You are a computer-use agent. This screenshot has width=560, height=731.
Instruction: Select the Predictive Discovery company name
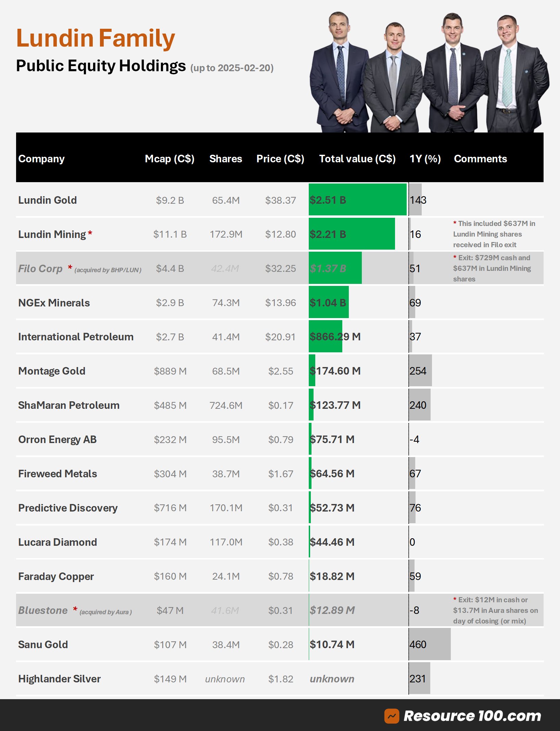tap(68, 508)
